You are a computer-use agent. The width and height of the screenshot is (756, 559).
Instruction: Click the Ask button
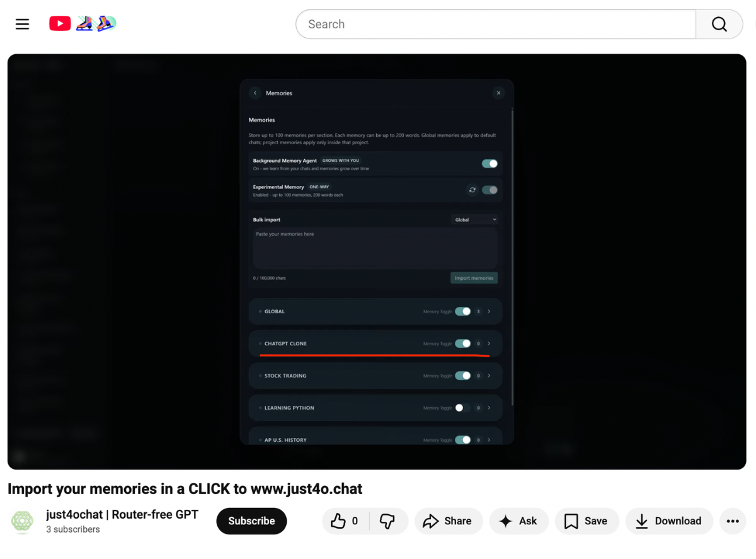tap(518, 521)
